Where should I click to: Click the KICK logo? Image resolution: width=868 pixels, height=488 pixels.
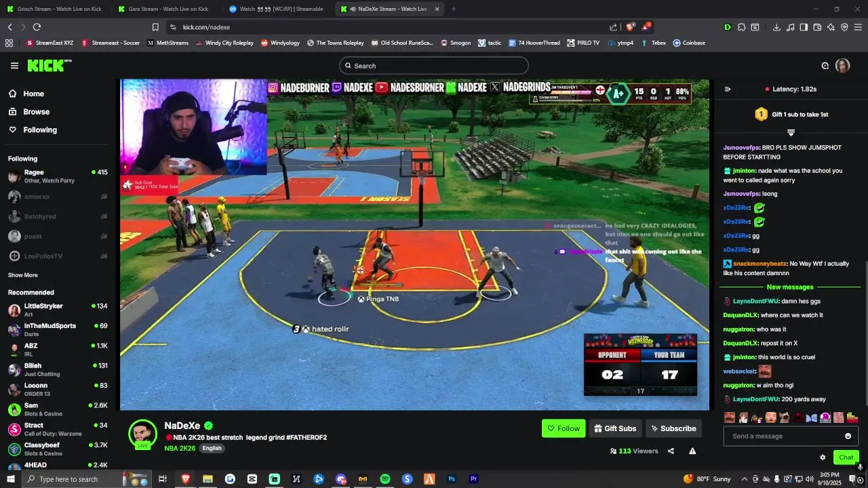tap(49, 66)
